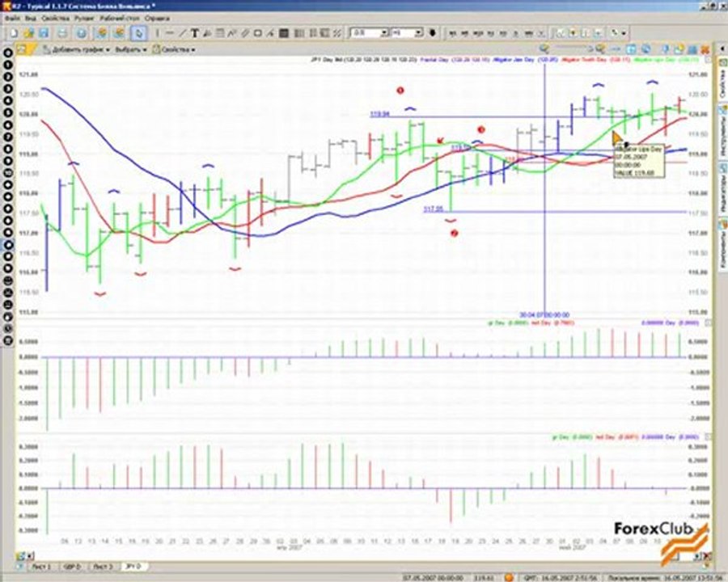Switch to the Лист 3 sheet tab
The width and height of the screenshot is (728, 582).
coord(103,567)
